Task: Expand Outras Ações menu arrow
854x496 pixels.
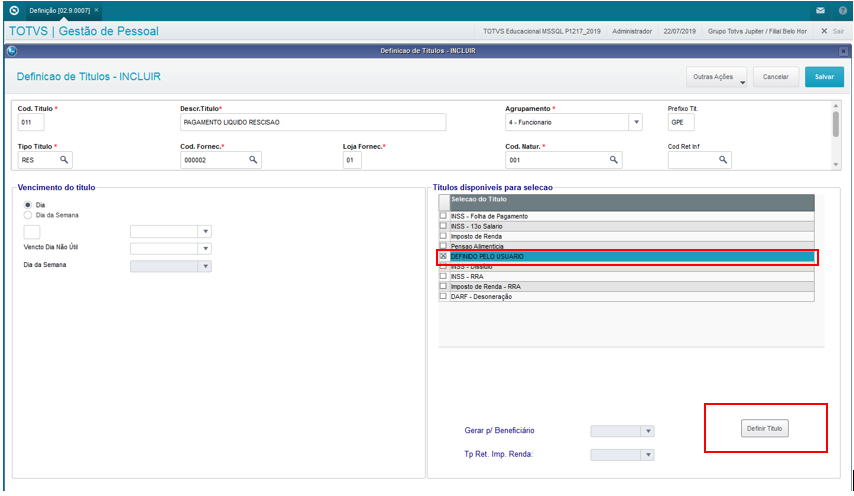Action: tap(742, 82)
